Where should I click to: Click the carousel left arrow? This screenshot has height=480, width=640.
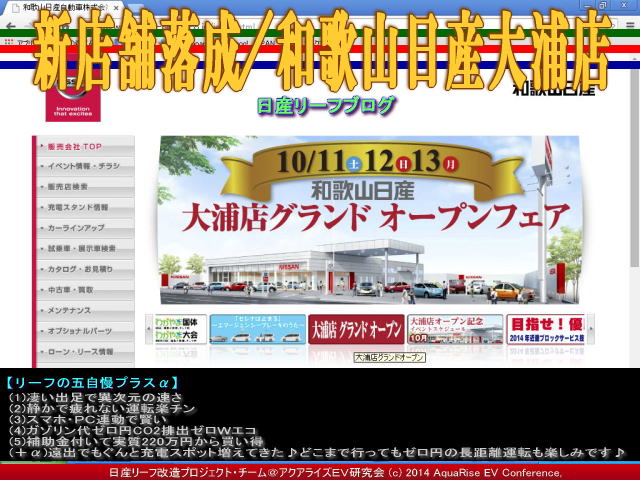(149, 329)
